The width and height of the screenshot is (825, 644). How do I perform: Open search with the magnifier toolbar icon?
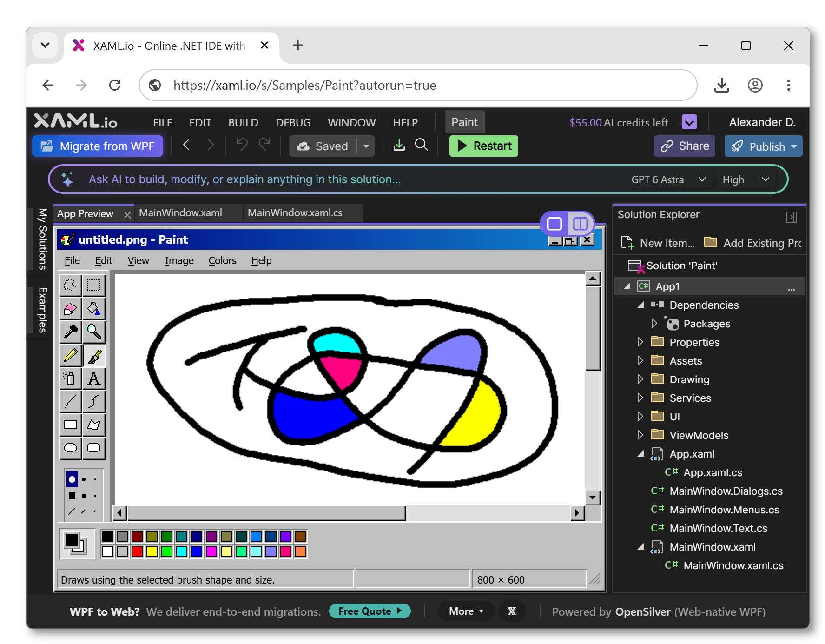421,145
